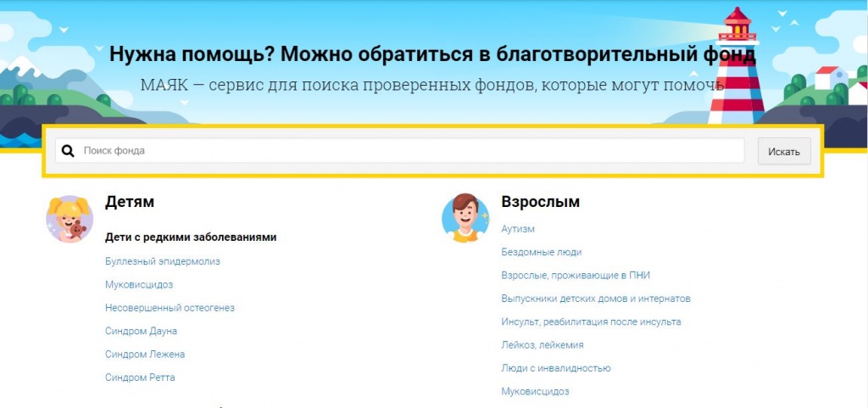The height and width of the screenshot is (408, 868).
Task: Click the Синдром Ретта link
Action: coord(140,377)
